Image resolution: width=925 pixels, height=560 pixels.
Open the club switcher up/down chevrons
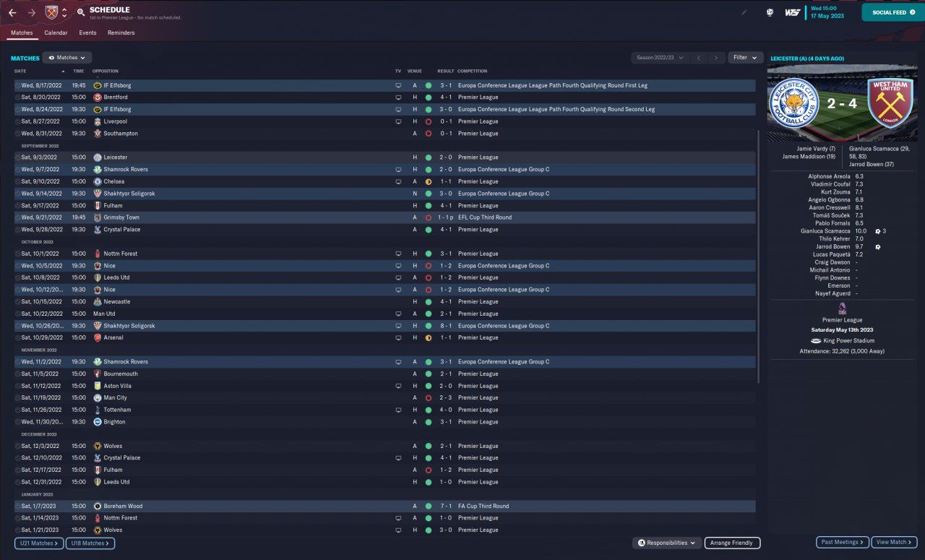pyautogui.click(x=64, y=13)
